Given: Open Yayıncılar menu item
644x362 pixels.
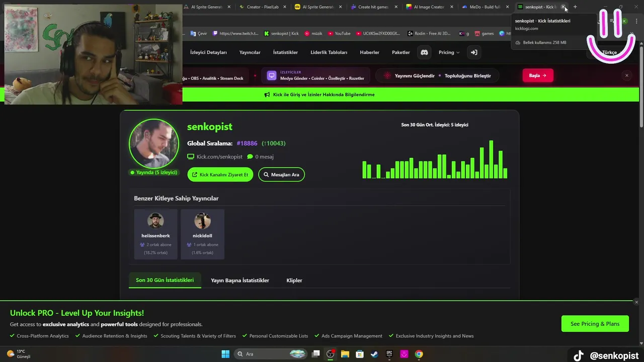Looking at the screenshot, I should [250, 52].
